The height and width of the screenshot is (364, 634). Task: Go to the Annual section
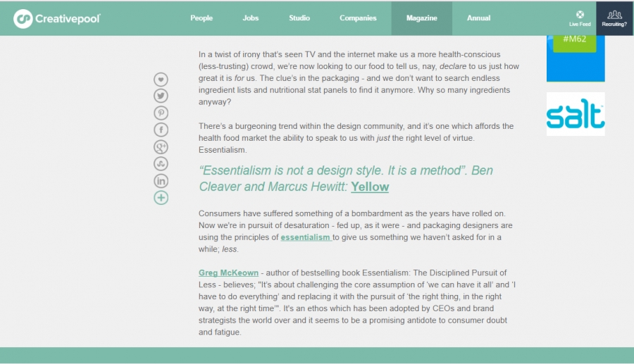click(x=478, y=18)
